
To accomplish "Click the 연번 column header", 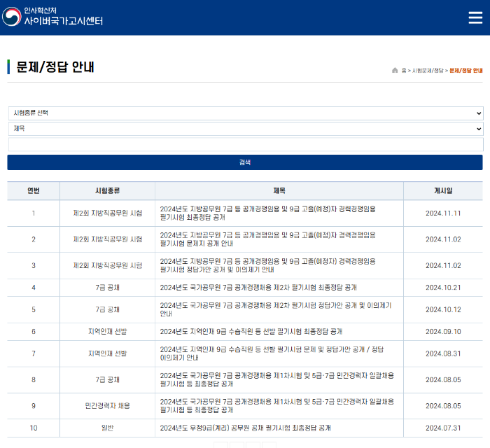I will 34,190.
